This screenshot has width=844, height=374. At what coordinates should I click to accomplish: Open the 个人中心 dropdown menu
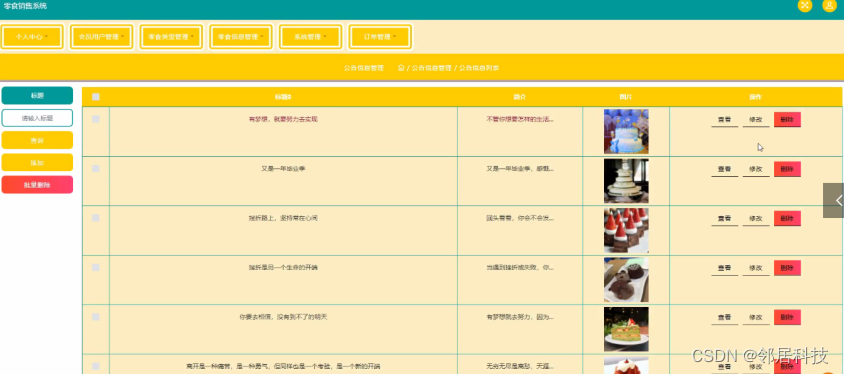[32, 37]
